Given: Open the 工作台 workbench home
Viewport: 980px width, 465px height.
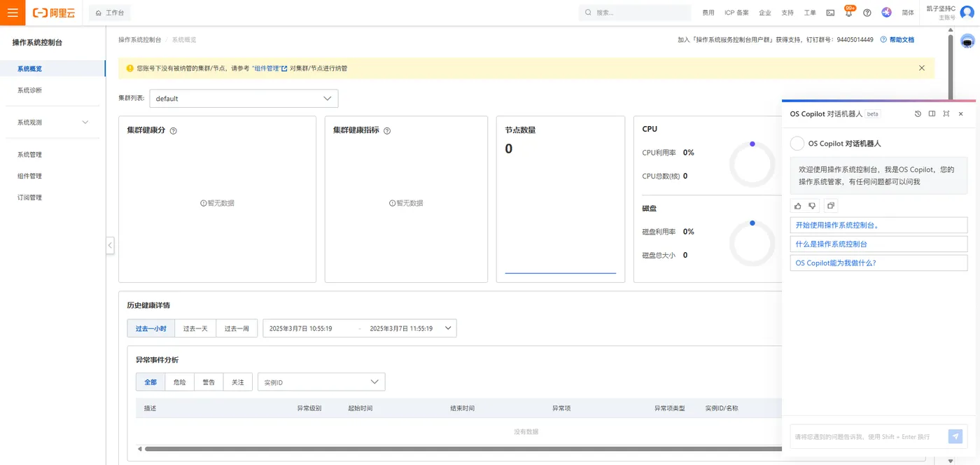Looking at the screenshot, I should [x=108, y=13].
